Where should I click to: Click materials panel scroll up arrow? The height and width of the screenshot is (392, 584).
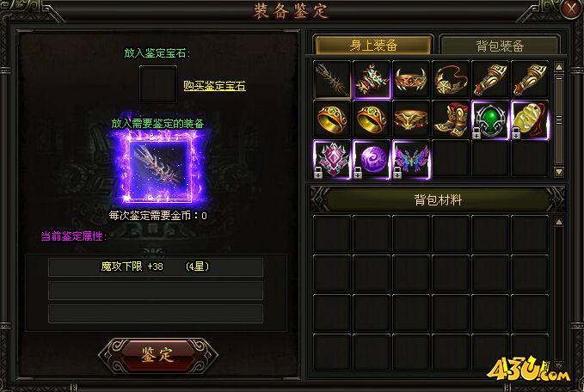click(x=558, y=223)
